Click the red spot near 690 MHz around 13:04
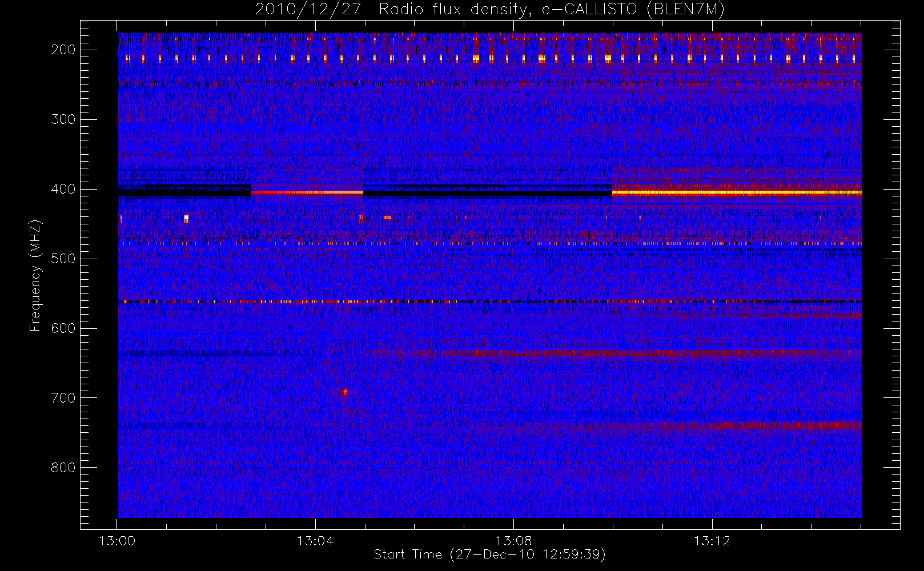924x571 pixels. point(345,392)
